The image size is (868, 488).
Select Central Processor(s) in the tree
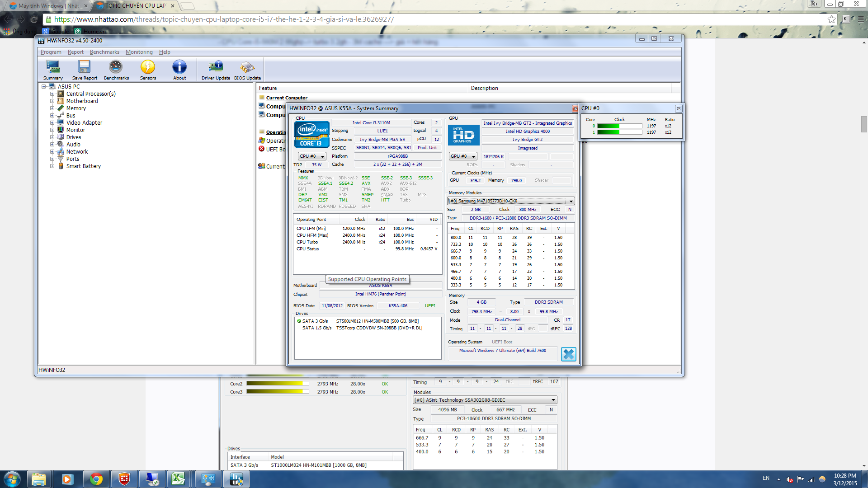(x=91, y=94)
